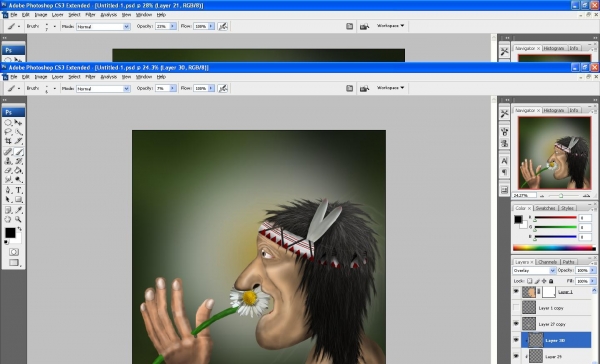This screenshot has width=600, height=364.
Task: Select the Magic Wand tool
Action: click(18, 132)
